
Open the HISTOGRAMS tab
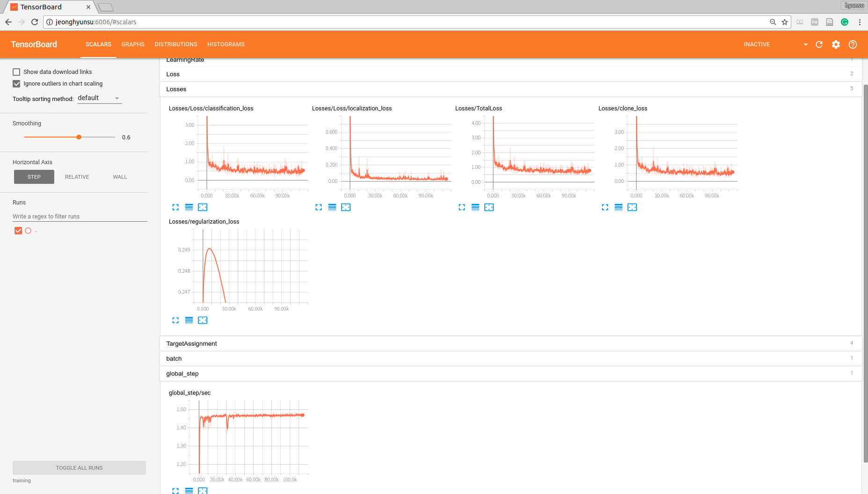226,44
